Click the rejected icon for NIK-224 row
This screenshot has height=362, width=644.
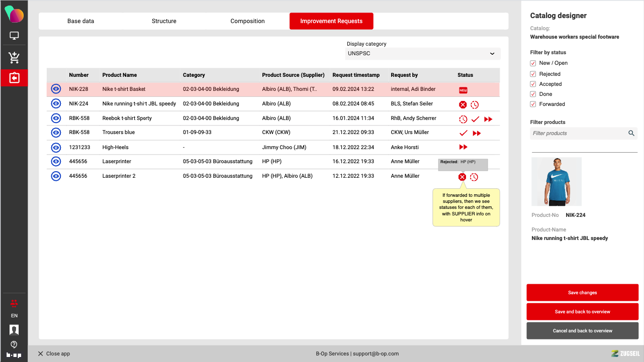click(x=463, y=105)
